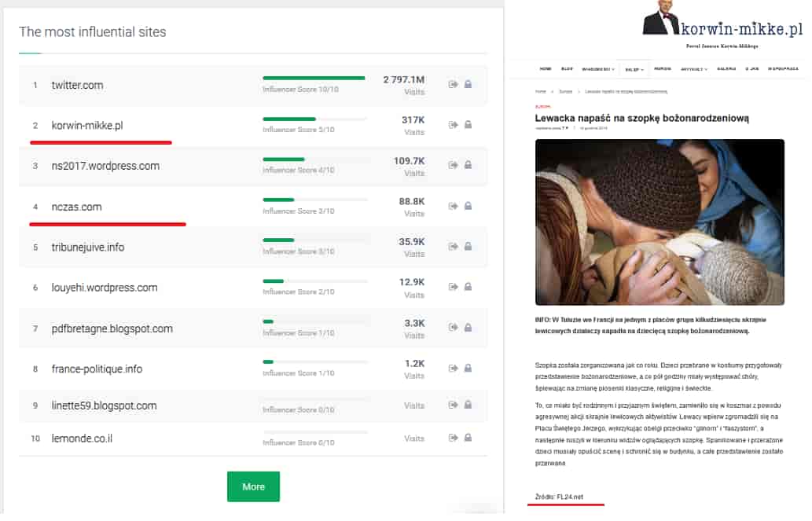The image size is (812, 521).
Task: Click the Influencer Score bar for nczas.com
Action: tap(314, 200)
